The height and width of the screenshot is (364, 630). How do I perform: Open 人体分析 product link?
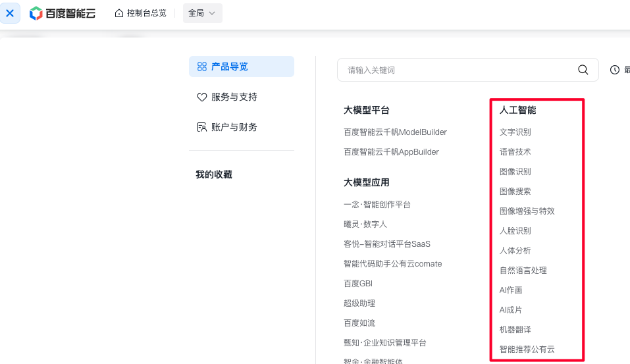pyautogui.click(x=515, y=251)
